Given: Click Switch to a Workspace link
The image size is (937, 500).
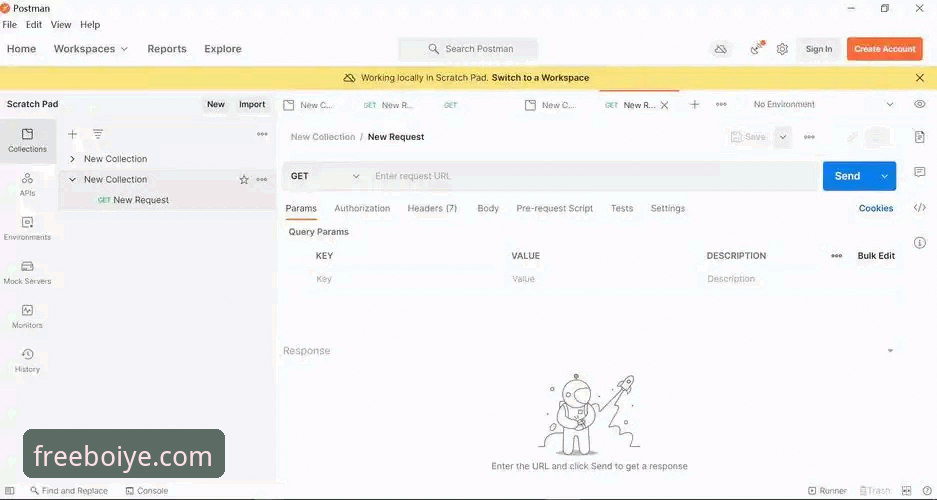Looking at the screenshot, I should pos(540,78).
